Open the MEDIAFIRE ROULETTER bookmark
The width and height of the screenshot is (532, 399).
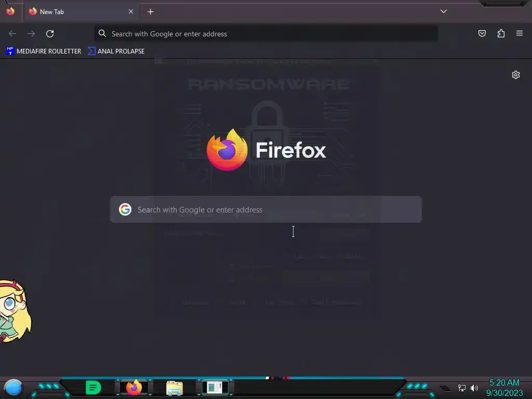[44, 51]
